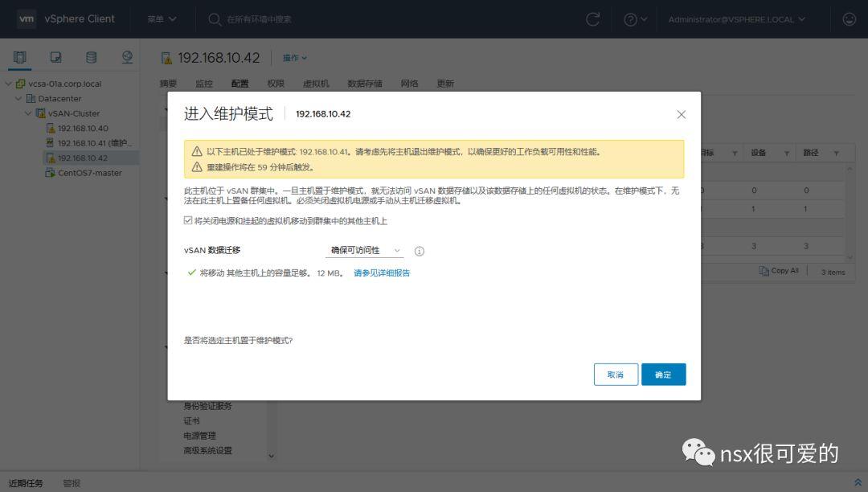The height and width of the screenshot is (492, 868).
Task: Open the vSAN data migration dropdown
Action: click(x=365, y=250)
